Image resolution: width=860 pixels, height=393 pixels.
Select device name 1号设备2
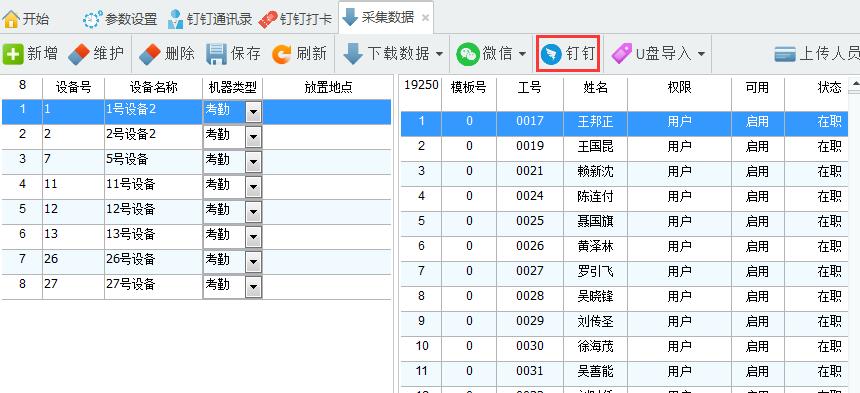tap(131, 109)
